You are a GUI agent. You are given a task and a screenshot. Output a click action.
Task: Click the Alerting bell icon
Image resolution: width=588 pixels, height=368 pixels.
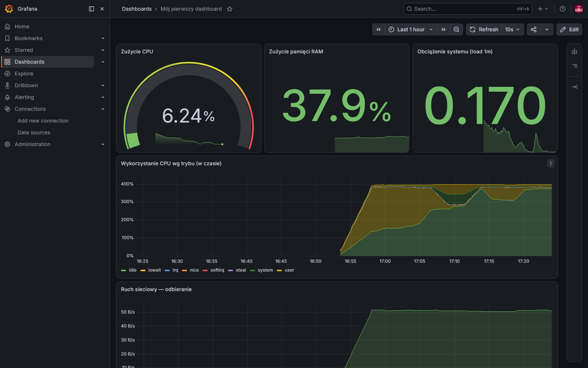tap(7, 97)
